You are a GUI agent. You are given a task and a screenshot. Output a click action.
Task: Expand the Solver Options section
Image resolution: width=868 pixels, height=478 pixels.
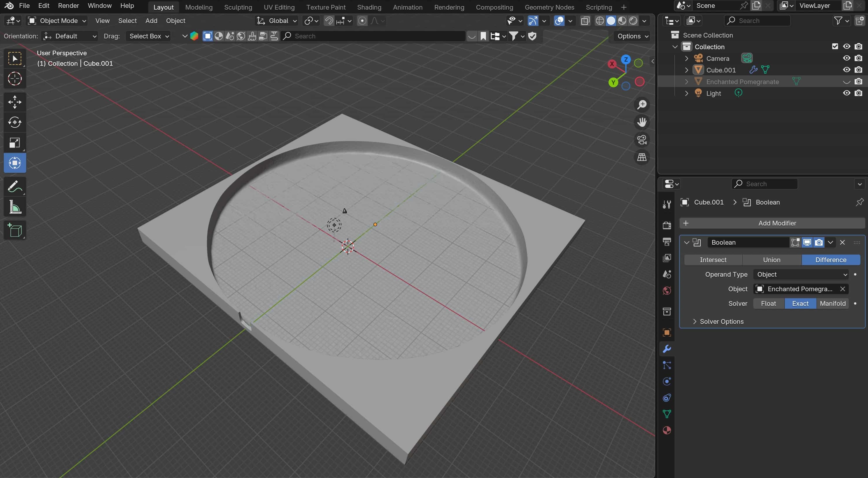pos(721,321)
